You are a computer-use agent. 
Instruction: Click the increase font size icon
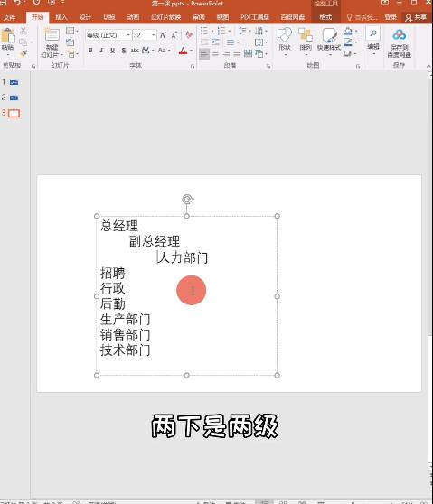(163, 35)
